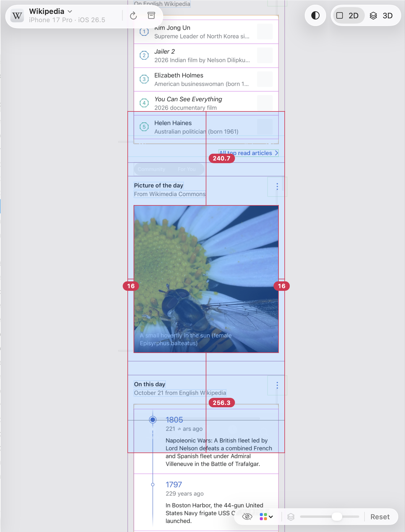Click the 229 years ago label

point(184,494)
